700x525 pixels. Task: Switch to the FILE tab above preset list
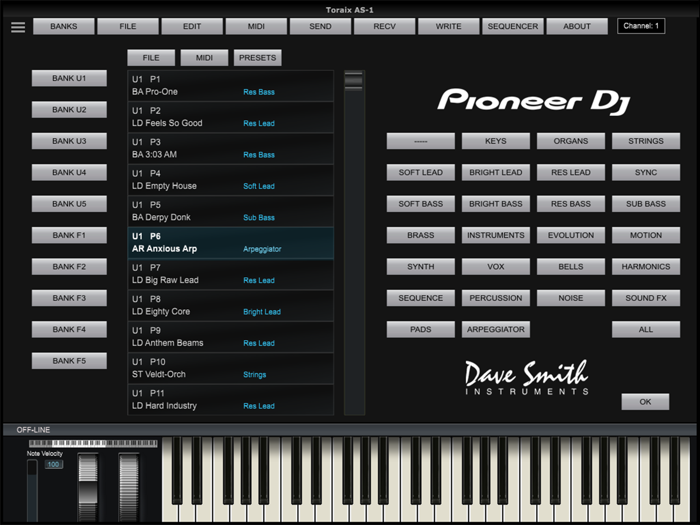[x=151, y=58]
